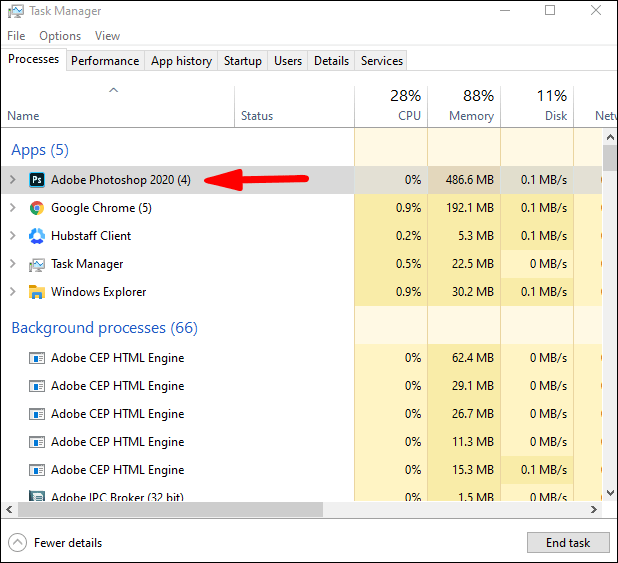618x563 pixels.
Task: Open the Details tab
Action: click(x=331, y=61)
